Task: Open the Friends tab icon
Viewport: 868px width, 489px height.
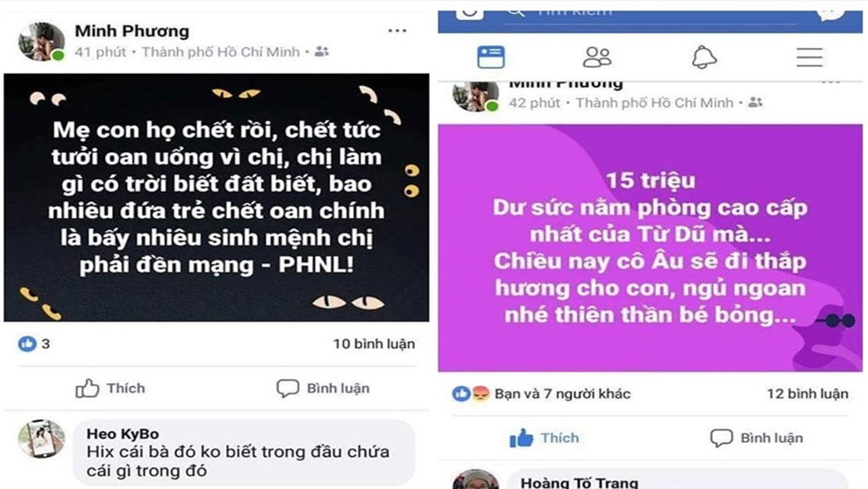Action: coord(597,57)
